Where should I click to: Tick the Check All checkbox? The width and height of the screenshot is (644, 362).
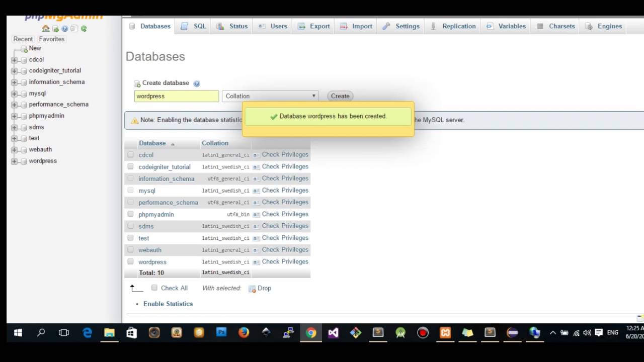pyautogui.click(x=154, y=288)
